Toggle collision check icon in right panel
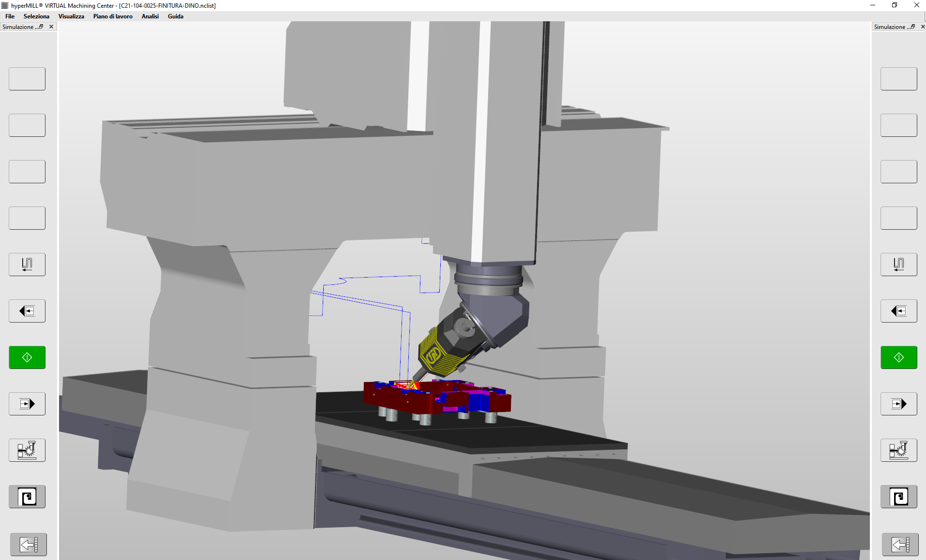The height and width of the screenshot is (560, 926). point(899,450)
